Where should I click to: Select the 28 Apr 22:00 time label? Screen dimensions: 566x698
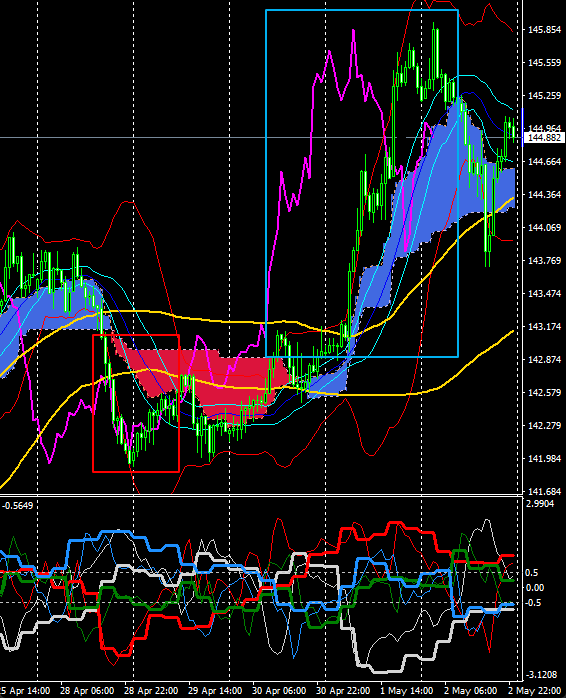pos(151,691)
